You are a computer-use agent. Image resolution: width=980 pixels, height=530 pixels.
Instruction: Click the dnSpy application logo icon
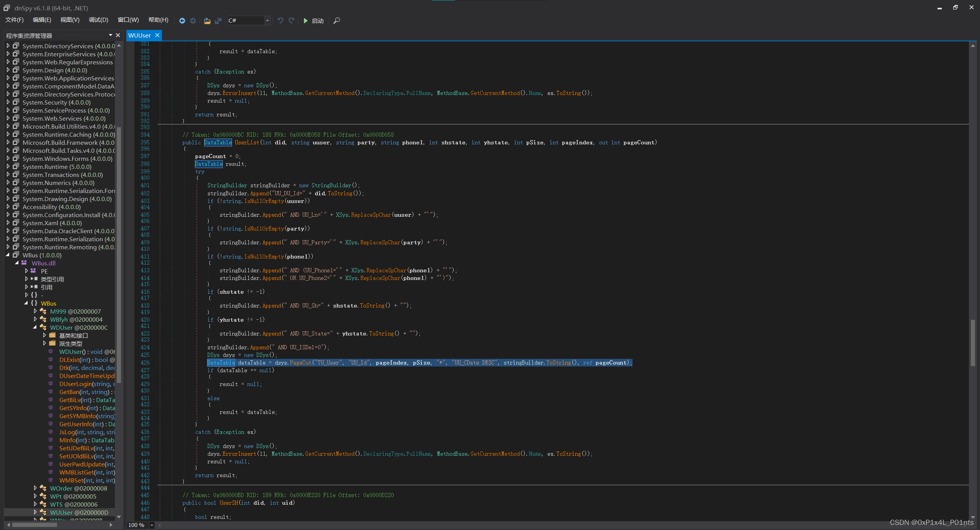point(7,8)
